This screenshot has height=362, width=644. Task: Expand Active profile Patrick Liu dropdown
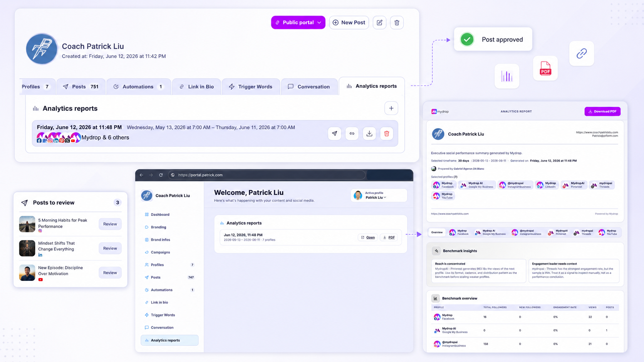(x=379, y=195)
